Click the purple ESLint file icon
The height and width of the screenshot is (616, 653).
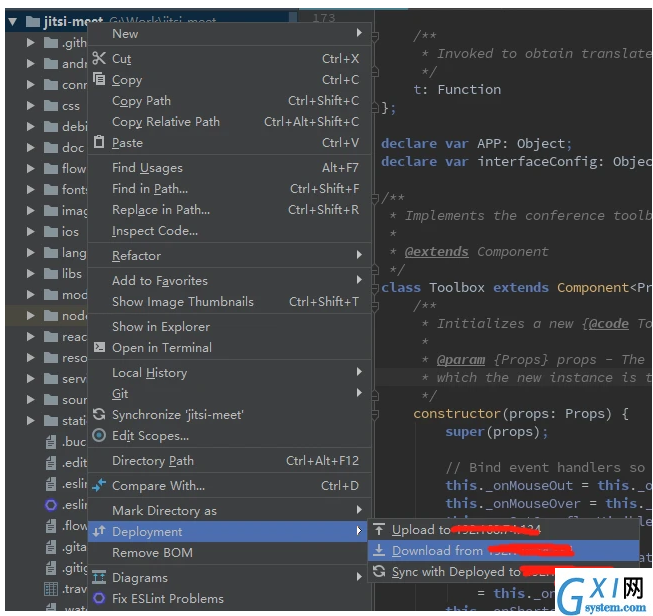[x=51, y=505]
